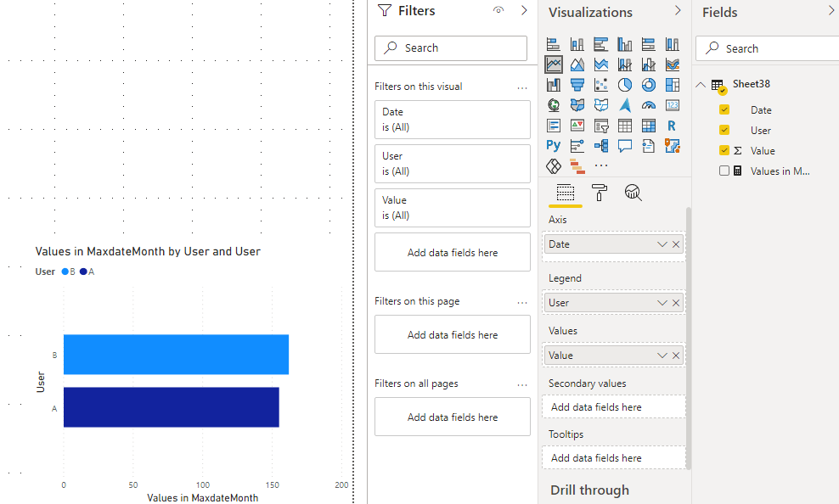Toggle filter visibility eye icon
This screenshot has width=839, height=504.
point(498,10)
